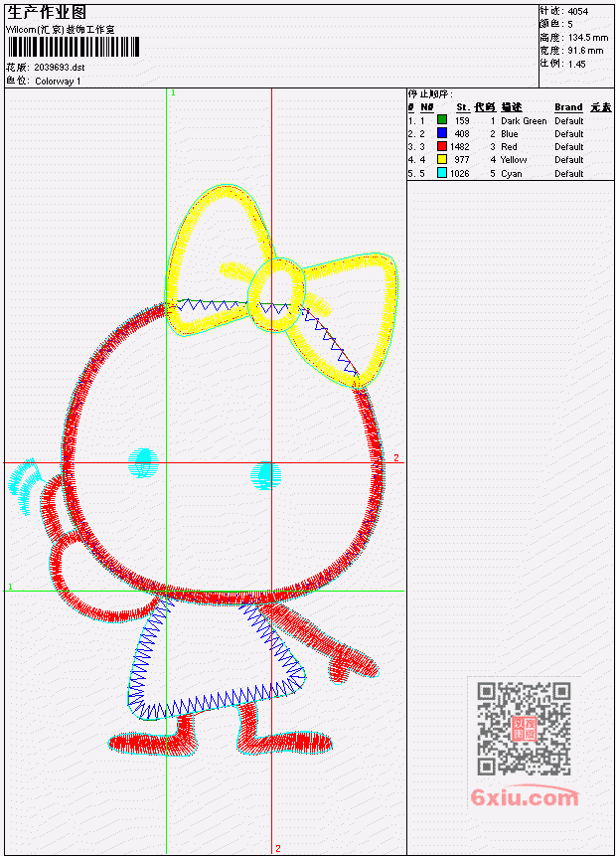Click the barcode under the studio name
Image resolution: width=616 pixels, height=856 pixels.
tap(74, 47)
